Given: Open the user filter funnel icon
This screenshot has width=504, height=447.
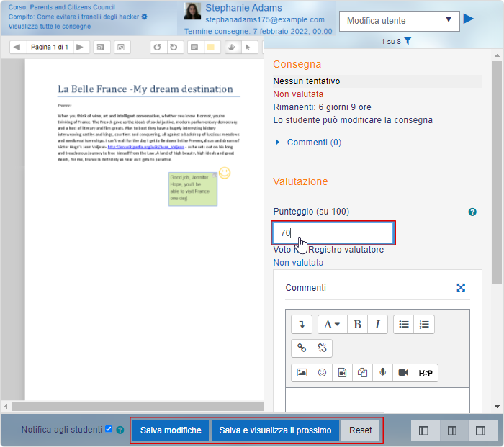Looking at the screenshot, I should 408,41.
